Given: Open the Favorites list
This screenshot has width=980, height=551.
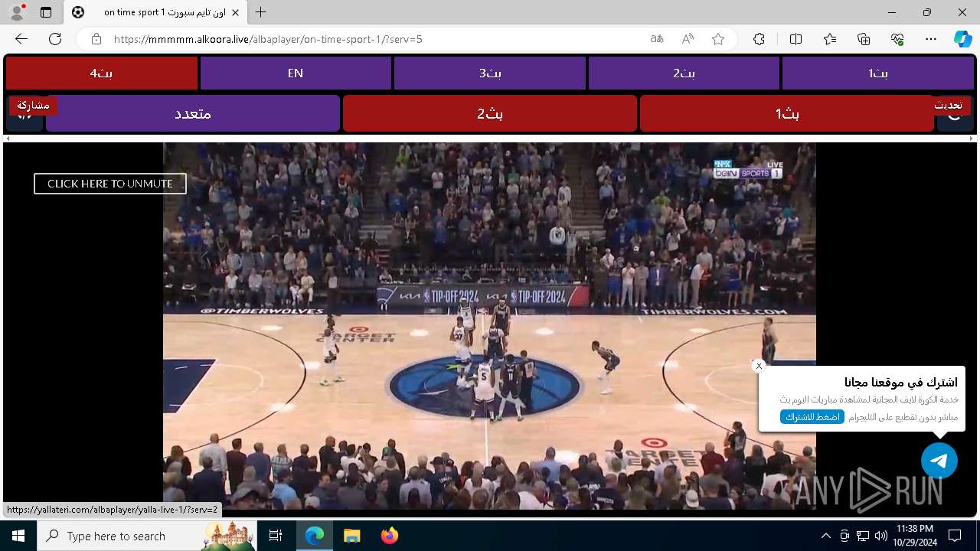Looking at the screenshot, I should [x=830, y=39].
